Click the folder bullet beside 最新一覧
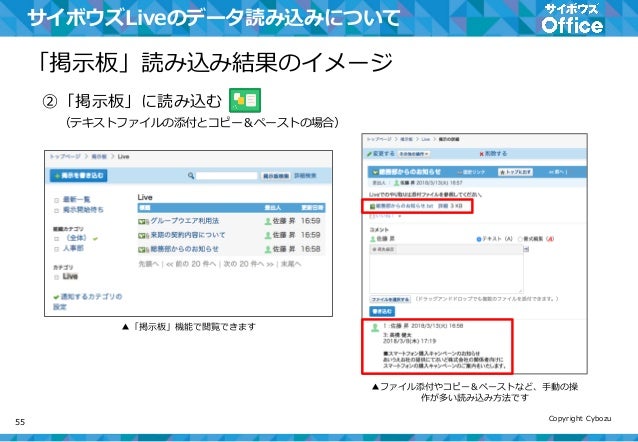This screenshot has height=442, width=638. (x=57, y=200)
